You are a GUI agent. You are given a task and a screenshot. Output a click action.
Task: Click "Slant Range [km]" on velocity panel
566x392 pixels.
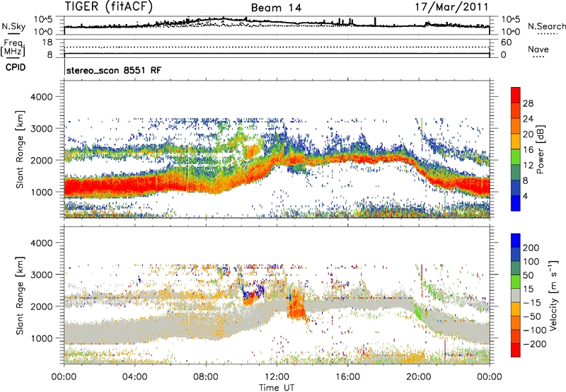pos(20,296)
